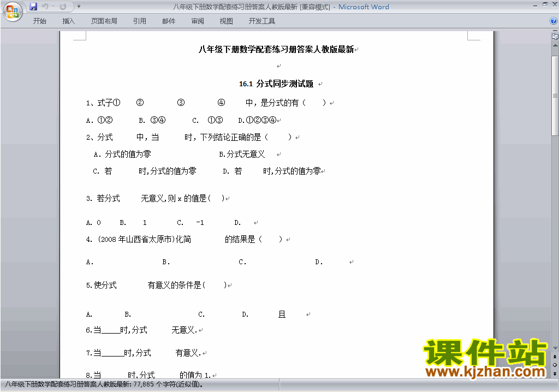Viewport: 559px width, 392px height.
Task: Click the Save icon in Quick Access toolbar
Action: click(33, 7)
